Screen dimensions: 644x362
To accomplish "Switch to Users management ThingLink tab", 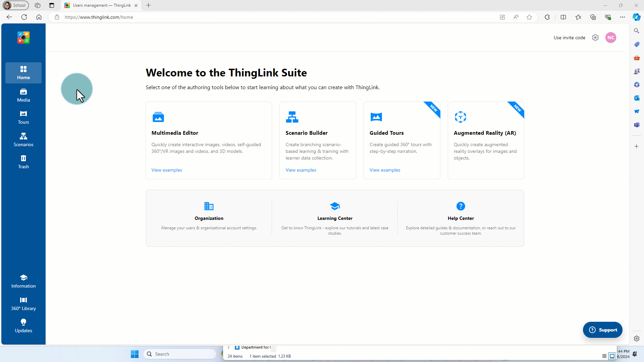I will click(x=101, y=5).
